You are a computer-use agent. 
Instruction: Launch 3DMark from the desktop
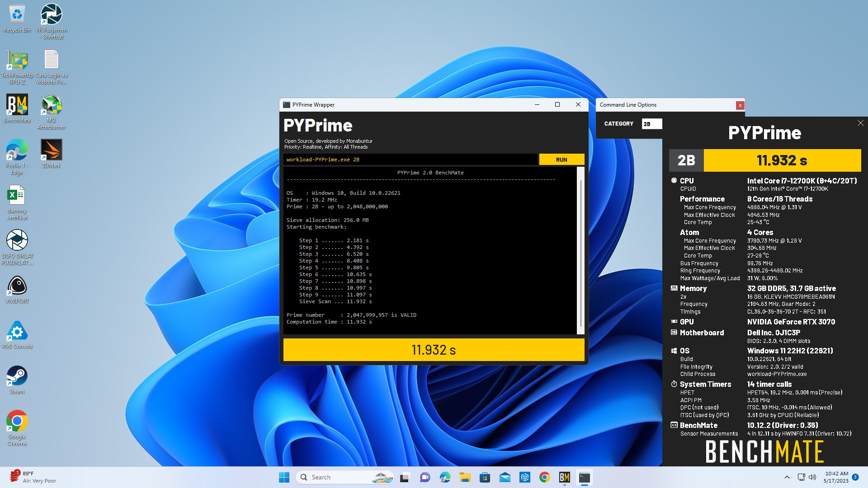pyautogui.click(x=51, y=154)
